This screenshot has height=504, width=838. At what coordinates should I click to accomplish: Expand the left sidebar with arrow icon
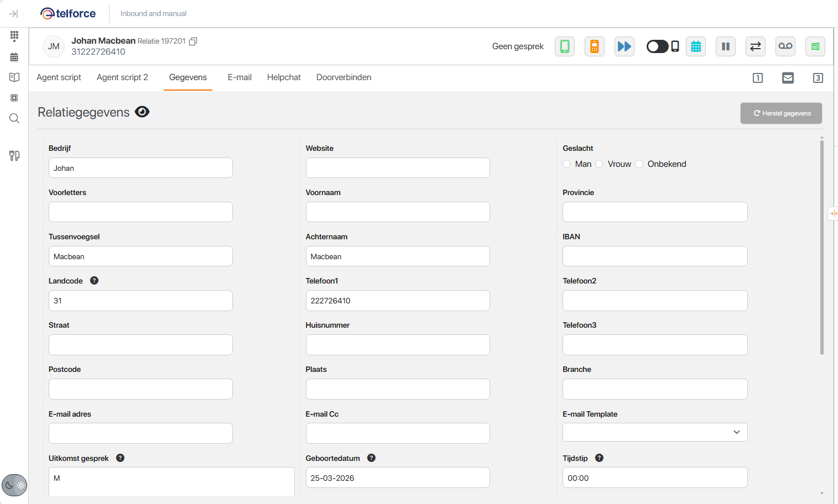[14, 14]
